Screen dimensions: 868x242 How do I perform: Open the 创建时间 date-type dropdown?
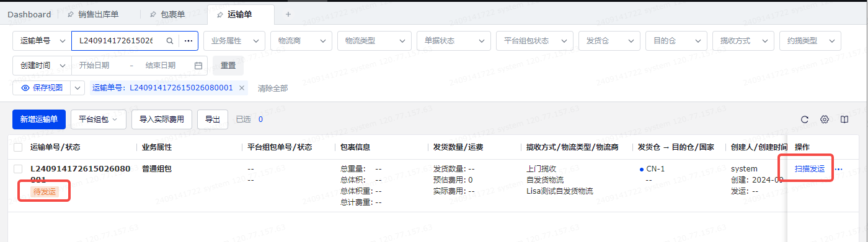42,65
